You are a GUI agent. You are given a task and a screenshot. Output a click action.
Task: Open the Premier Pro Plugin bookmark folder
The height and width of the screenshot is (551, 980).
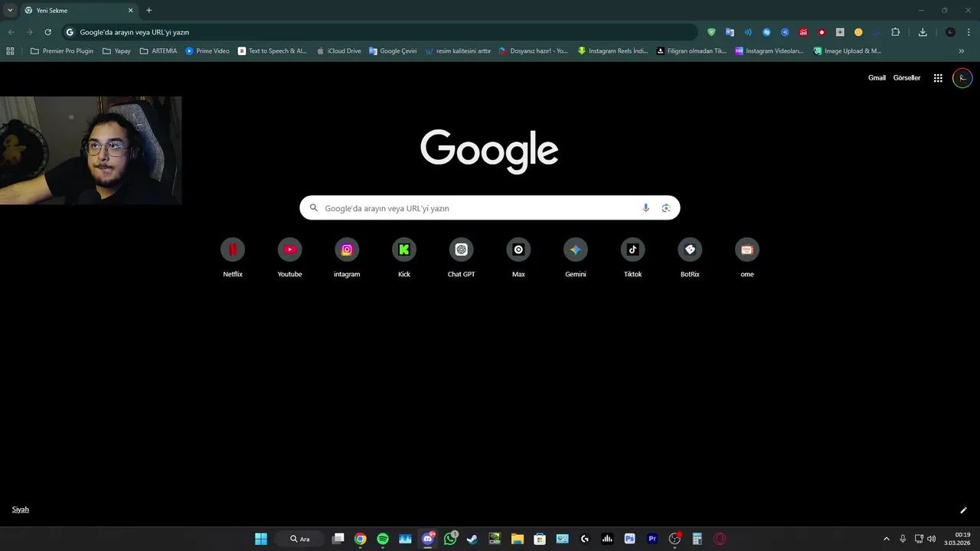tap(61, 51)
